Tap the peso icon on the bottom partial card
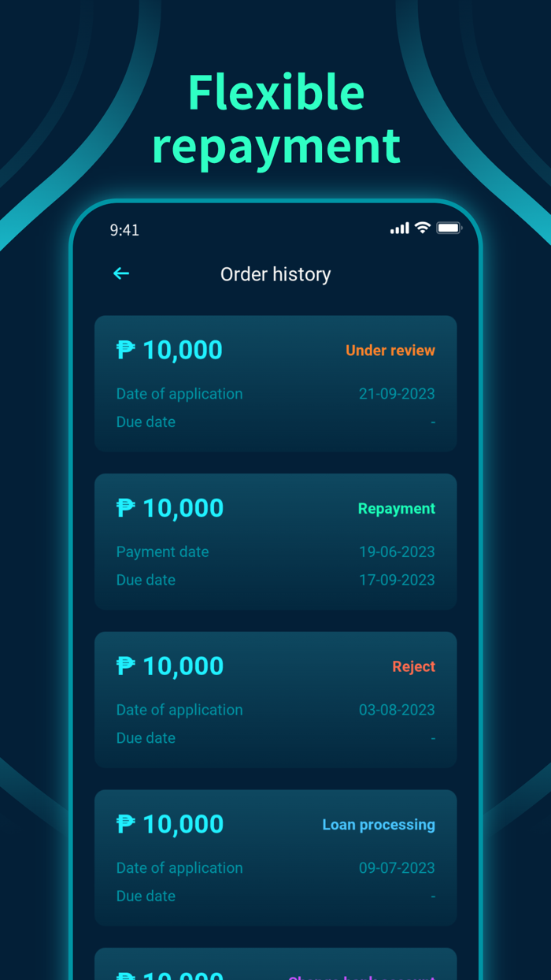This screenshot has height=980, width=551. tap(124, 975)
